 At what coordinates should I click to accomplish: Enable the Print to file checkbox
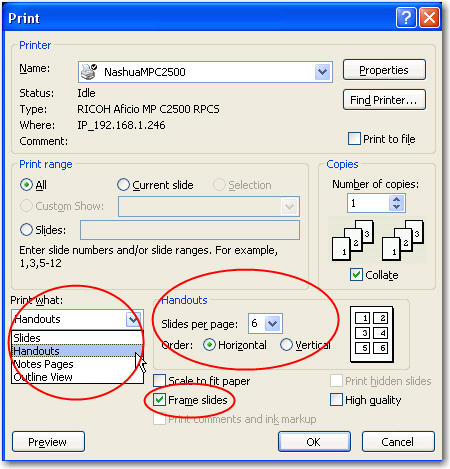pos(354,138)
